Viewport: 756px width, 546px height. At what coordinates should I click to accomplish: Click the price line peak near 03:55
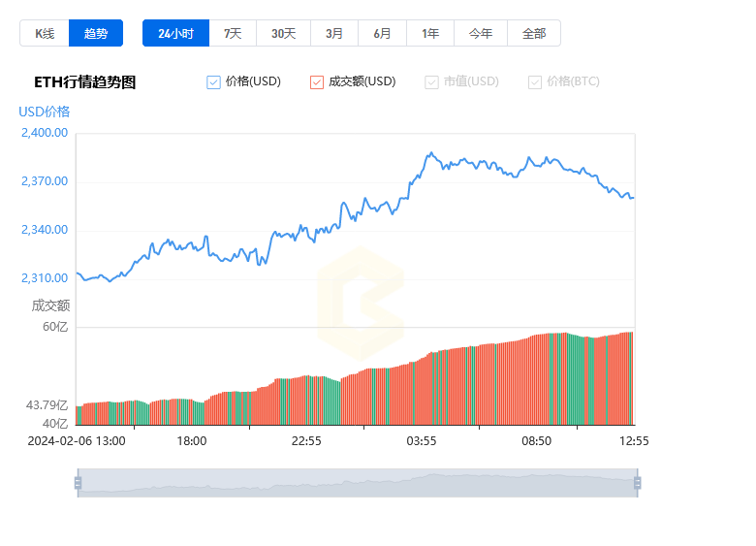(x=431, y=153)
